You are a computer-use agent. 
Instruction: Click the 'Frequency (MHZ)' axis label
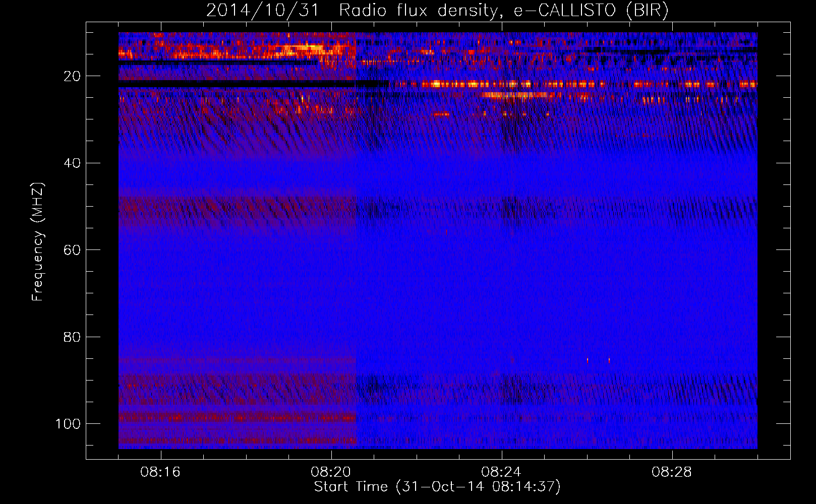[x=38, y=242]
